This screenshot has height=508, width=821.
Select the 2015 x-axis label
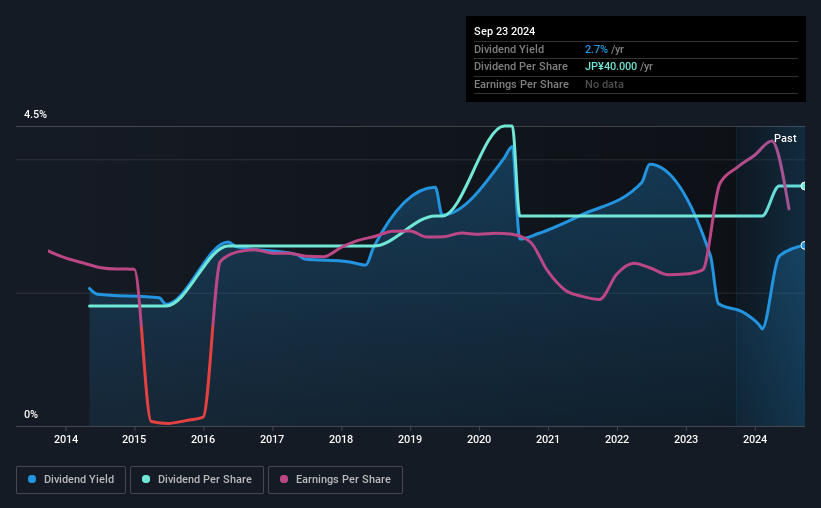(x=134, y=439)
